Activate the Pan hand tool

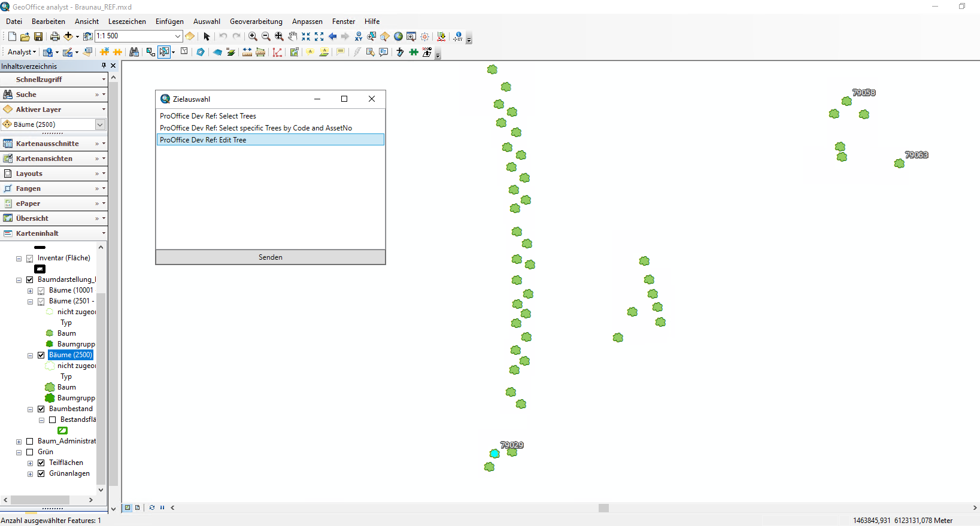tap(292, 37)
